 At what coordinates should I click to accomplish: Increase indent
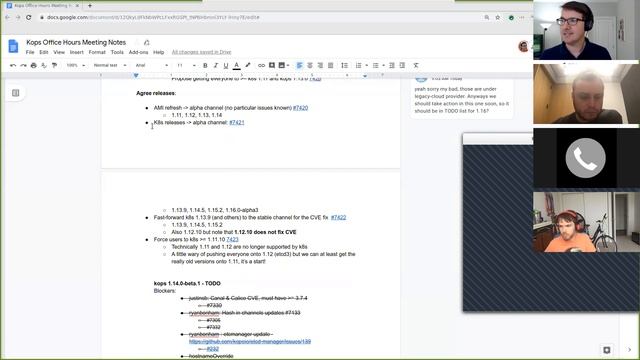click(x=402, y=65)
